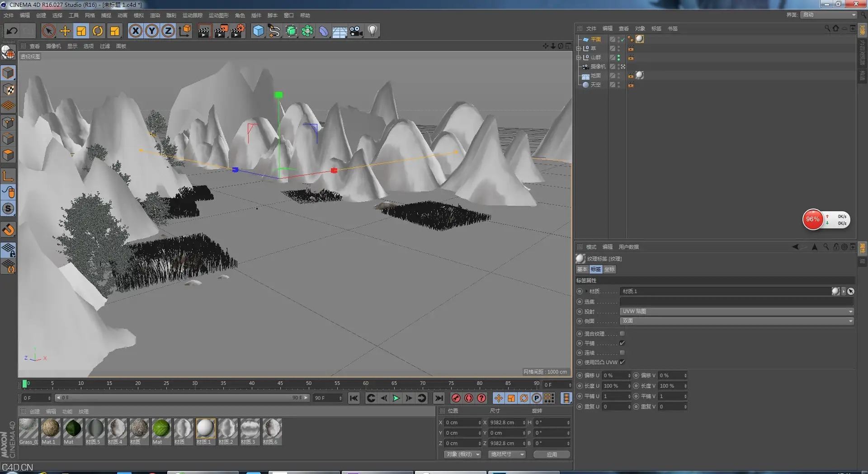Open the 渲染 menu in the menu bar
Viewport: 868px width, 474px height.
155,15
